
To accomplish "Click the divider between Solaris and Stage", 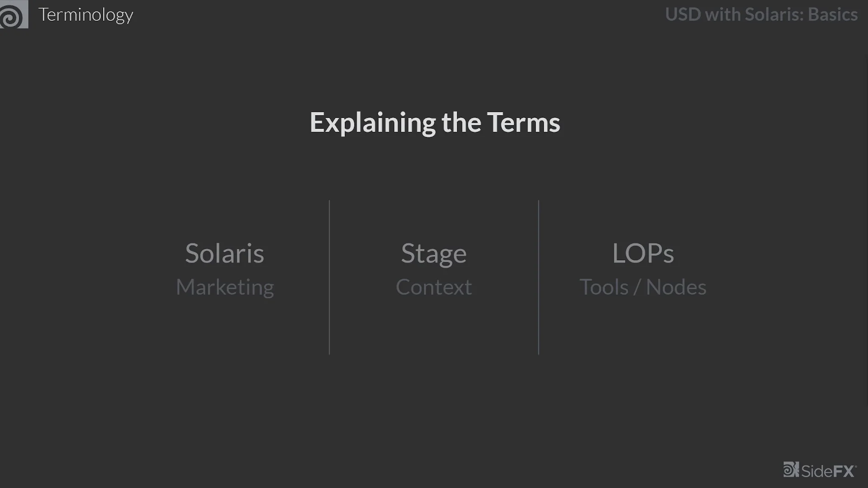I will [x=330, y=277].
